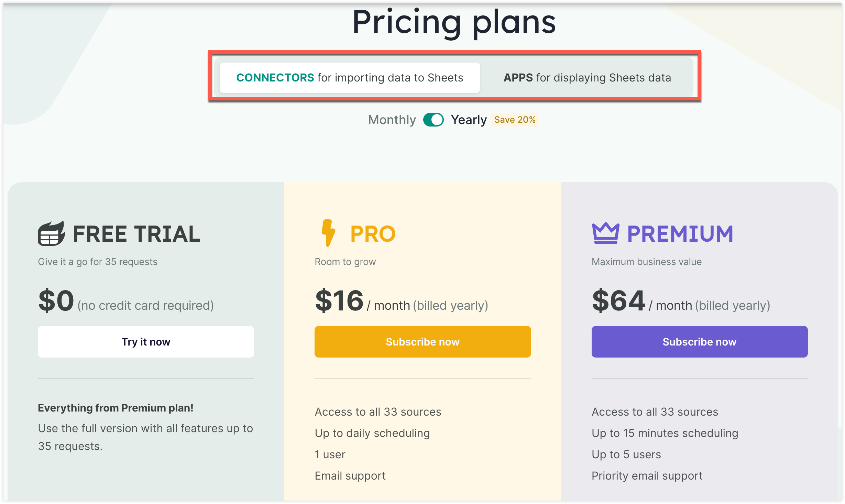Image resolution: width=845 pixels, height=504 pixels.
Task: Click the purple Subscribe now button for Premium
Action: (x=699, y=342)
